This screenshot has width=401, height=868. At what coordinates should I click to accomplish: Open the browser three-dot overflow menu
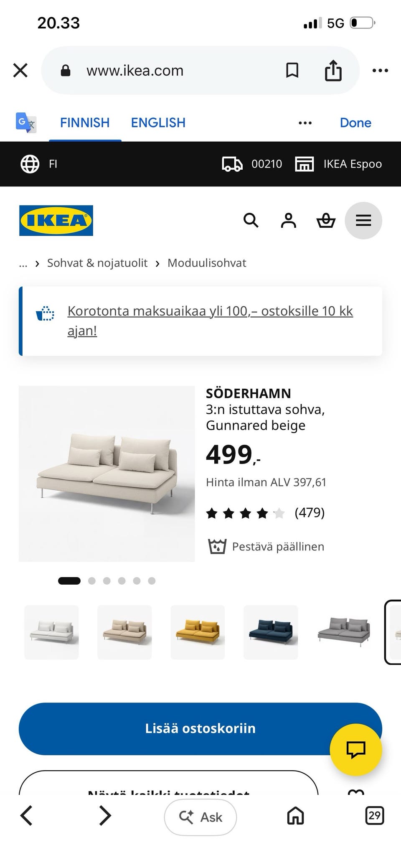[380, 71]
